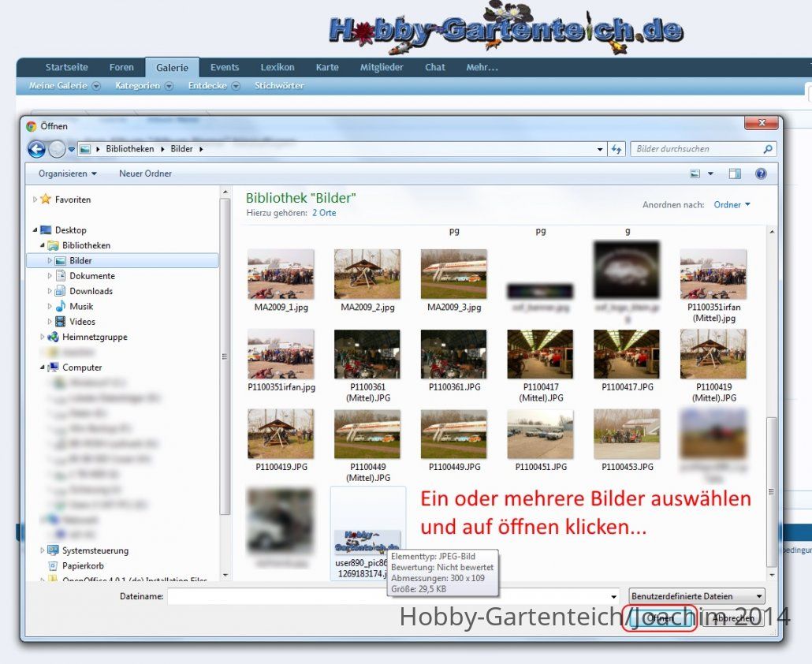
Task: Click the Systemsteuerung icon in the tree
Action: pyautogui.click(x=53, y=550)
